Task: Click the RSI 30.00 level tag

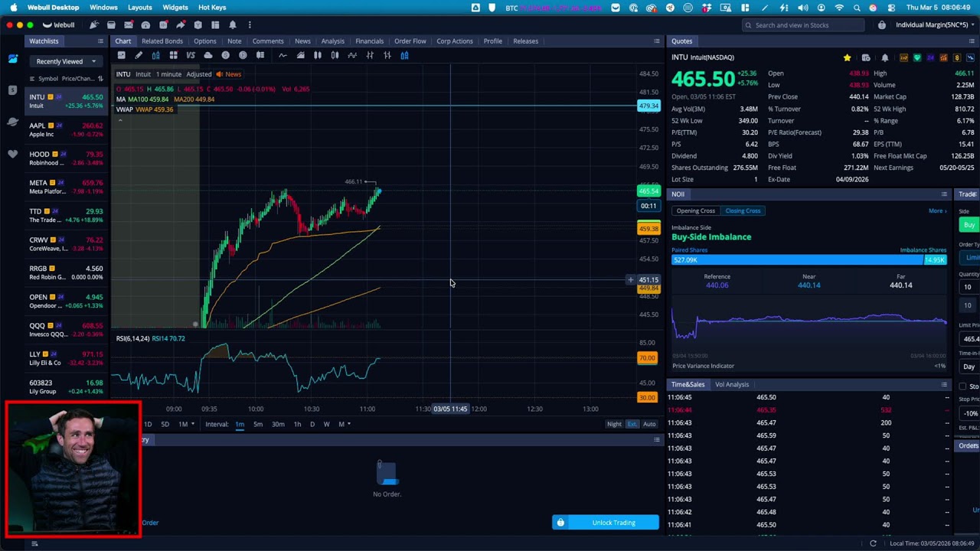Action: (x=647, y=397)
